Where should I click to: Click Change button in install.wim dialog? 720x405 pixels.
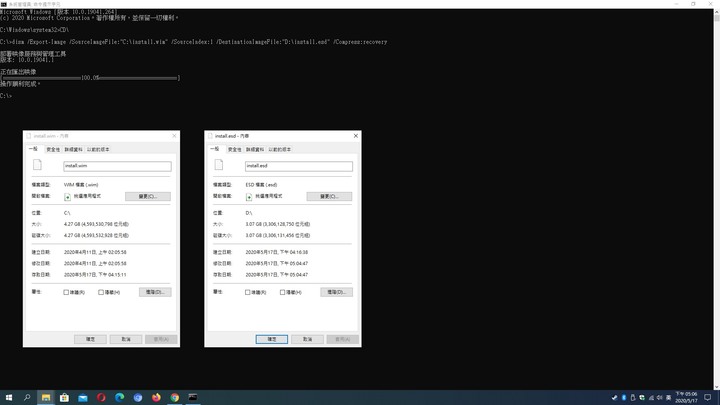[148, 197]
